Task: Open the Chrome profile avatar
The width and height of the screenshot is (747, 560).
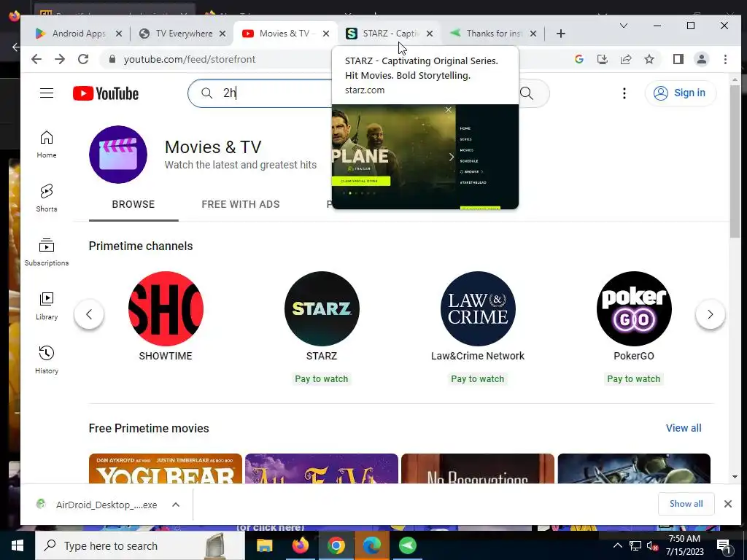Action: coord(701,59)
